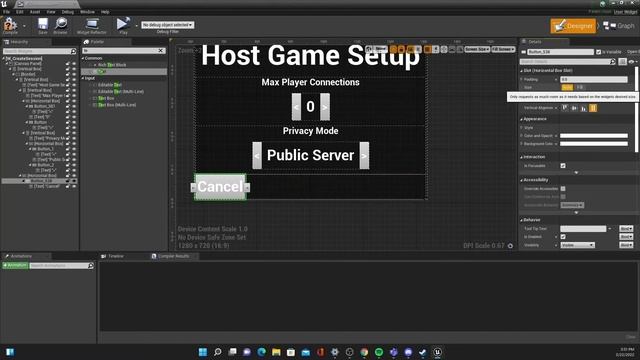Open the Window menu
This screenshot has height=360, width=640.
87,12
